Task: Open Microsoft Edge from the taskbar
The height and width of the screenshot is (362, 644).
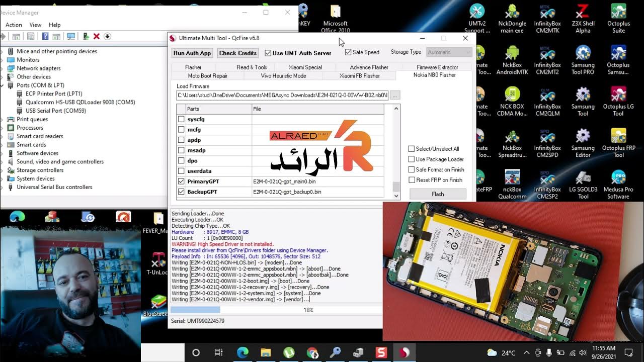Action: (x=243, y=352)
